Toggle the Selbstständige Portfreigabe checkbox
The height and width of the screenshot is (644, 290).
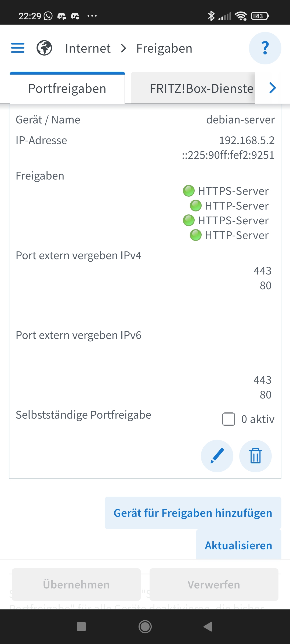point(229,419)
